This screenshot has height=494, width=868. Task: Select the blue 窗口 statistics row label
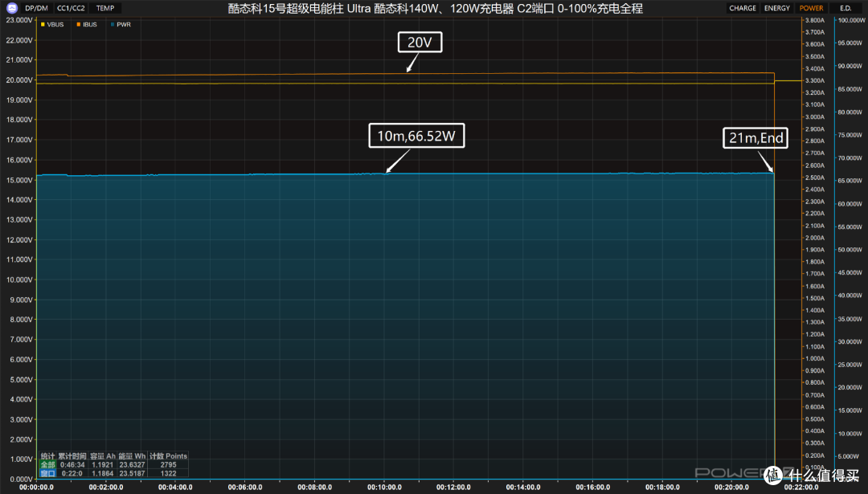click(47, 474)
